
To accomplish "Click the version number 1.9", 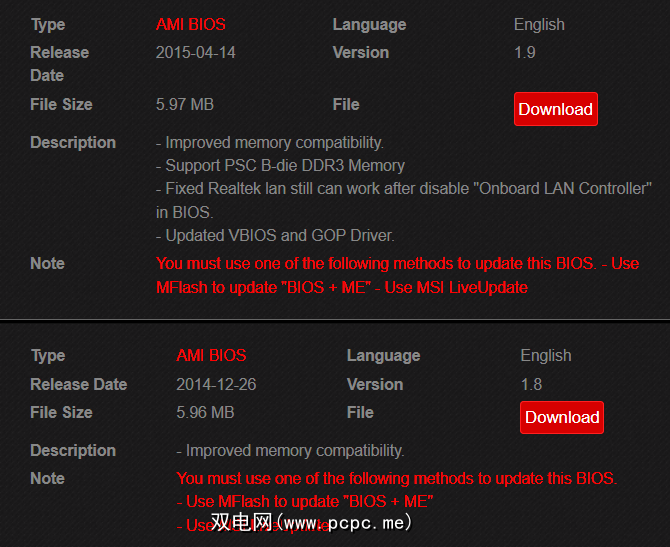I will click(525, 53).
